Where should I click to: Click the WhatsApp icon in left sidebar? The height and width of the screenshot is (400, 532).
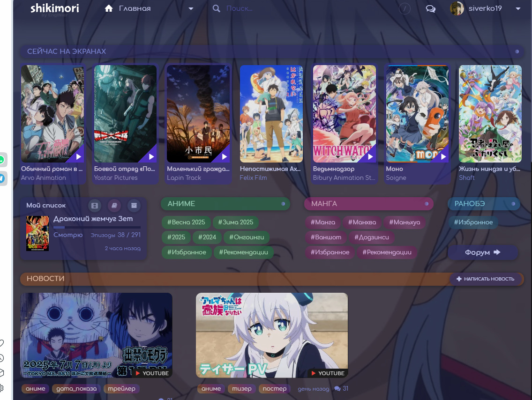[2, 160]
